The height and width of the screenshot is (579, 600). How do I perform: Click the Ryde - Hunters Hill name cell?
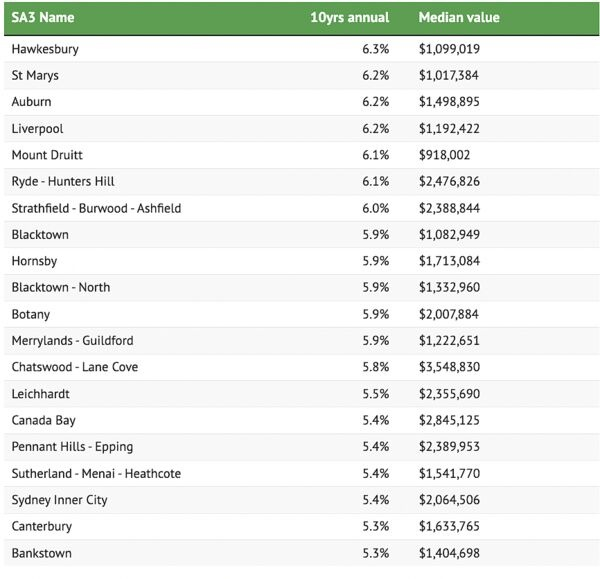[x=63, y=181]
